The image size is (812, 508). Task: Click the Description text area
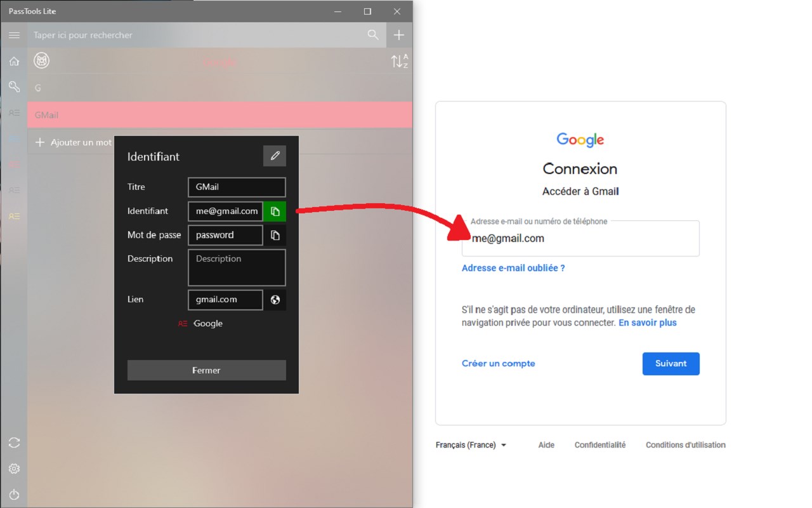click(x=237, y=267)
